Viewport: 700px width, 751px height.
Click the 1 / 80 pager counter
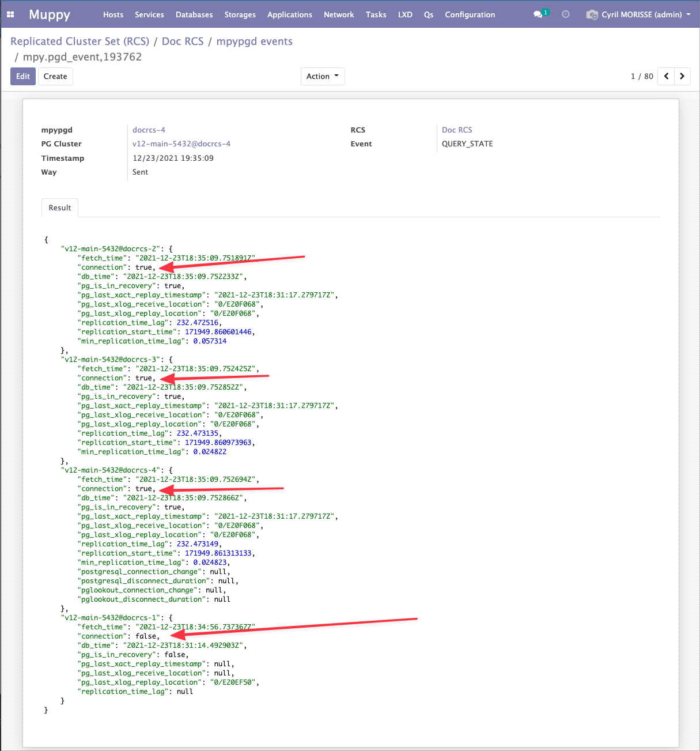642,76
